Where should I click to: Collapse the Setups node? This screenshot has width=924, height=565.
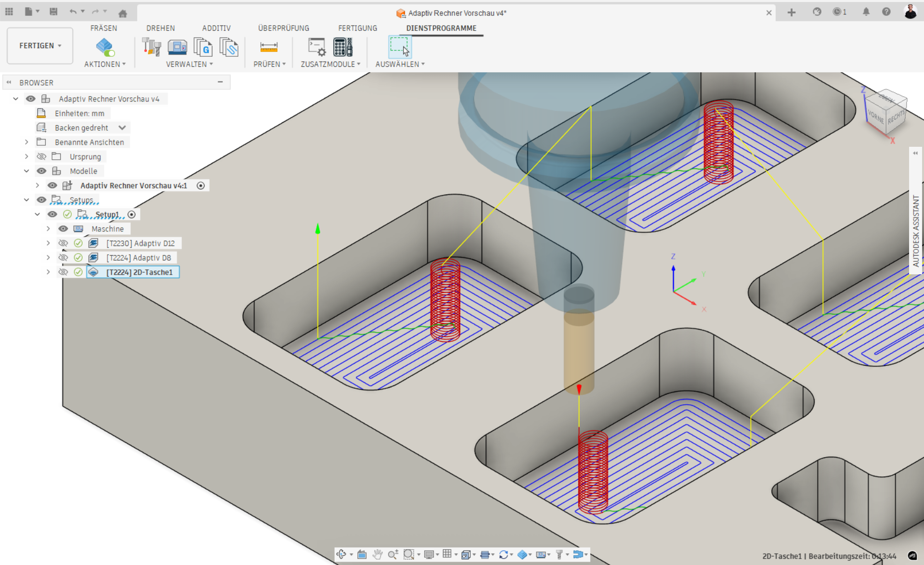[x=26, y=200]
